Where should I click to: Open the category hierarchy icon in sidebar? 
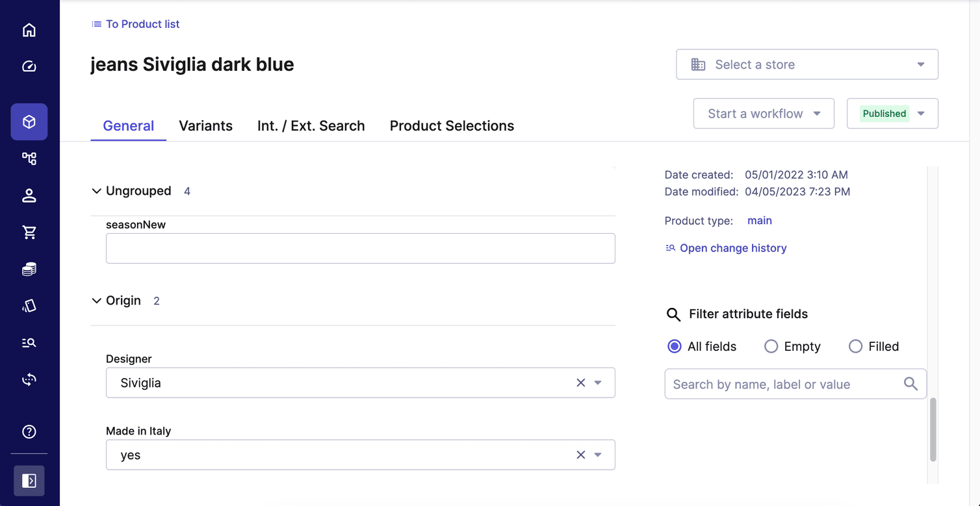tap(29, 158)
